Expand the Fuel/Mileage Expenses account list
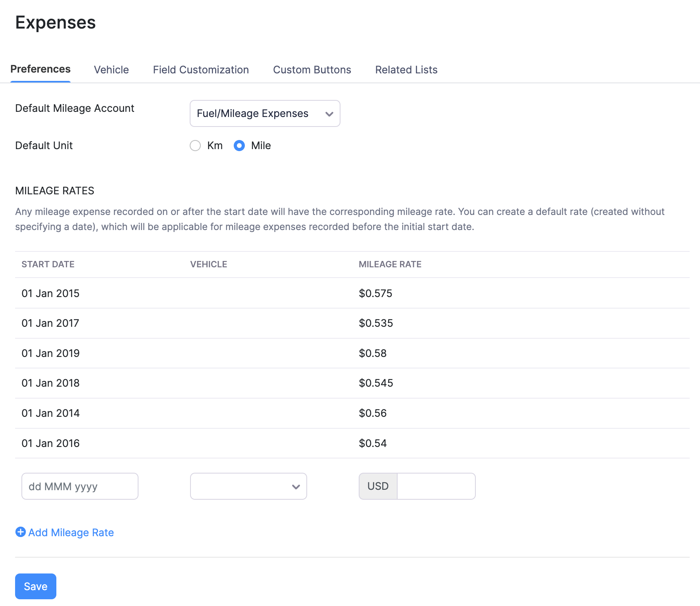This screenshot has height=606, width=700. point(265,113)
